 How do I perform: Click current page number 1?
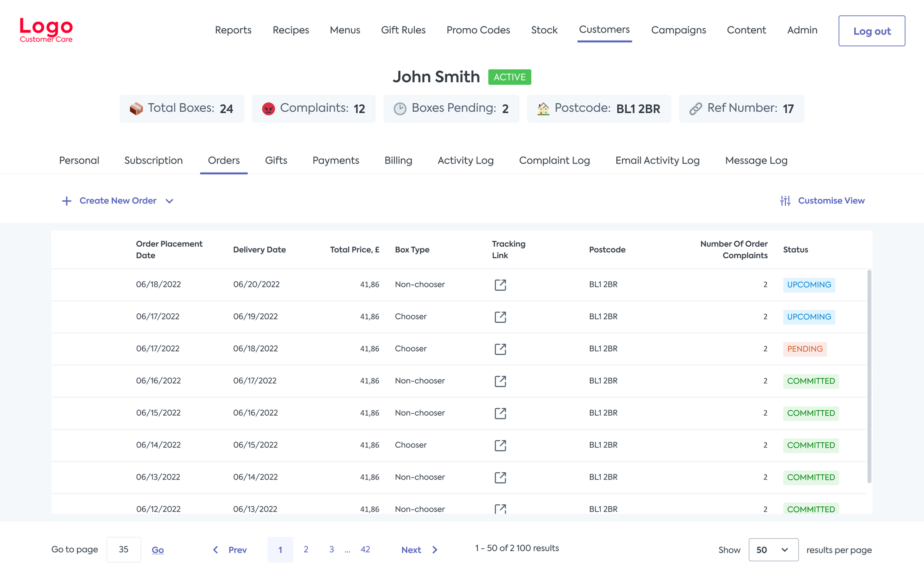[280, 550]
